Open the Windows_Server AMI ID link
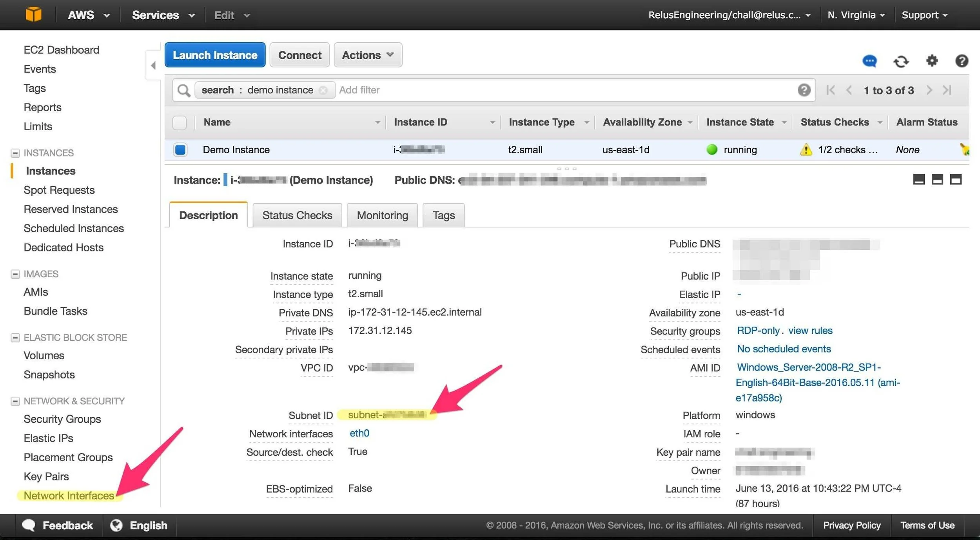The image size is (980, 540). tap(818, 382)
